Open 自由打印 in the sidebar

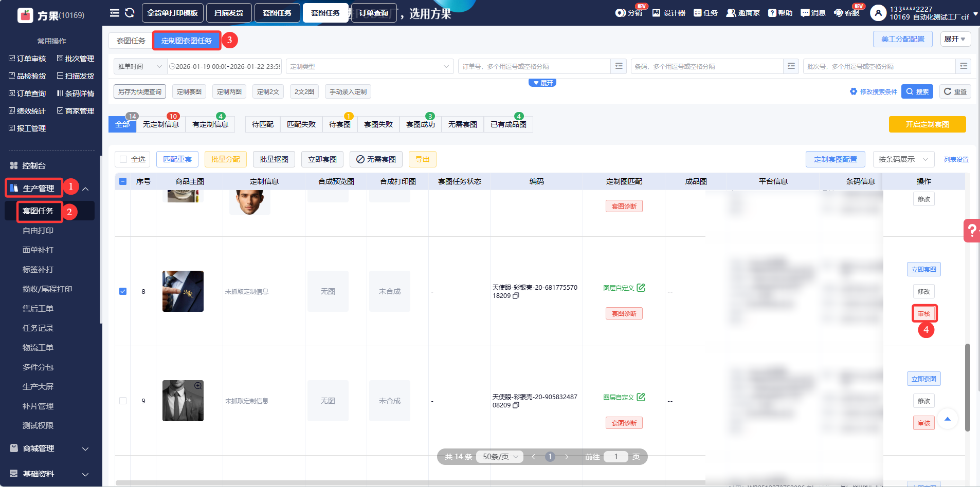pyautogui.click(x=38, y=231)
